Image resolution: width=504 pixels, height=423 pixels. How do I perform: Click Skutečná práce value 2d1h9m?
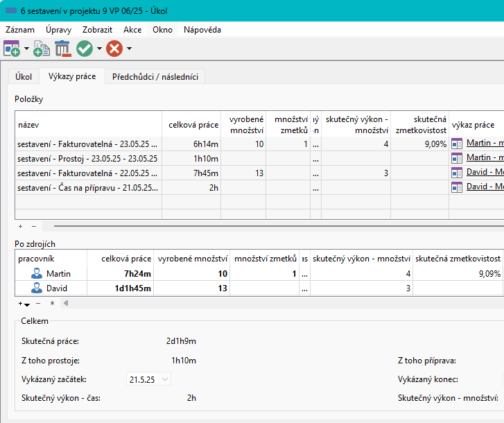(x=181, y=341)
